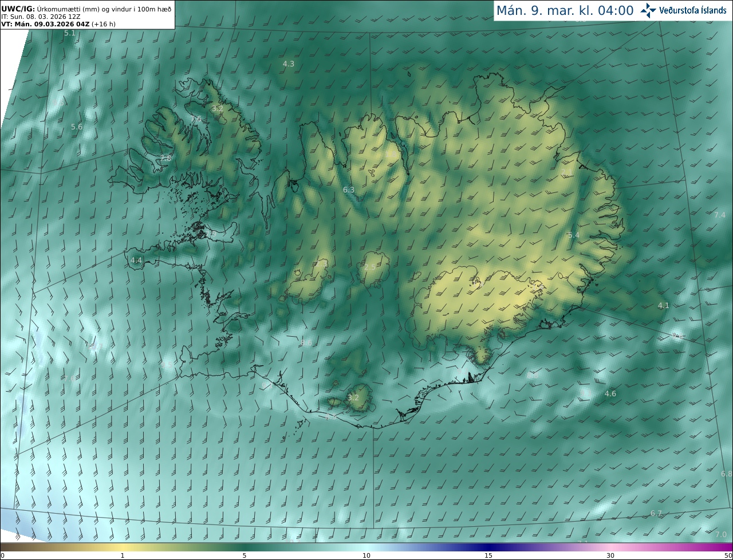Click the 7.0 value in bottom-right corner

(721, 534)
